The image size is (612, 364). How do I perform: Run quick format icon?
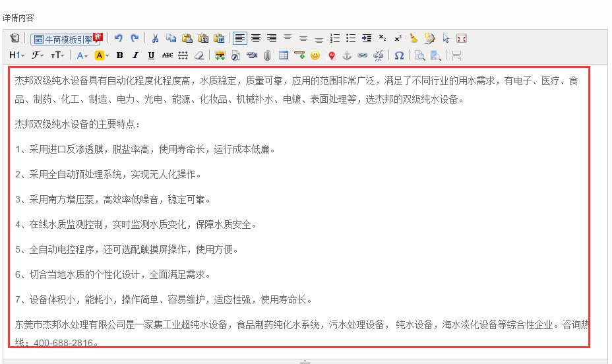click(x=430, y=38)
